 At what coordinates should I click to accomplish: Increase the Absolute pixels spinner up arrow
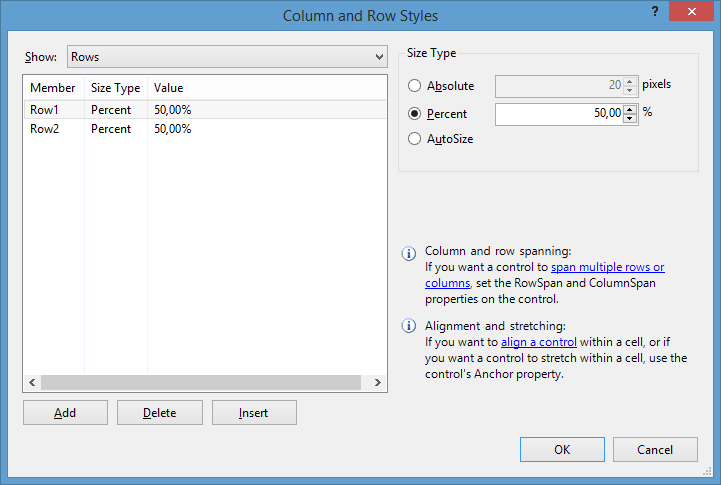coord(630,81)
